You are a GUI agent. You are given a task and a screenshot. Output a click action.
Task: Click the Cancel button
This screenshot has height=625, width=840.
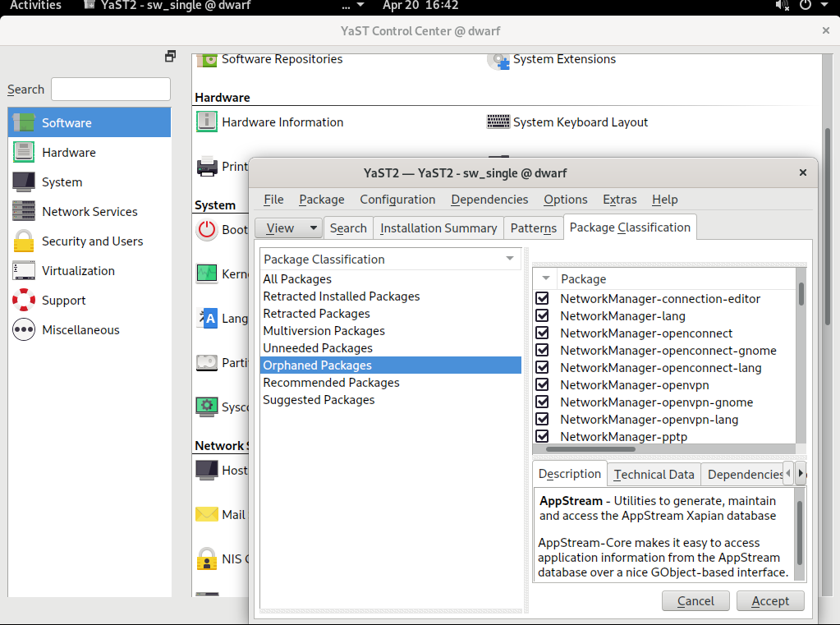[695, 601]
